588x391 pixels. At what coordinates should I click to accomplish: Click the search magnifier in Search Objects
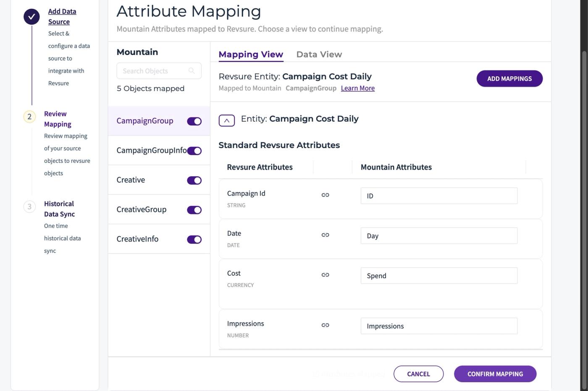tap(192, 70)
